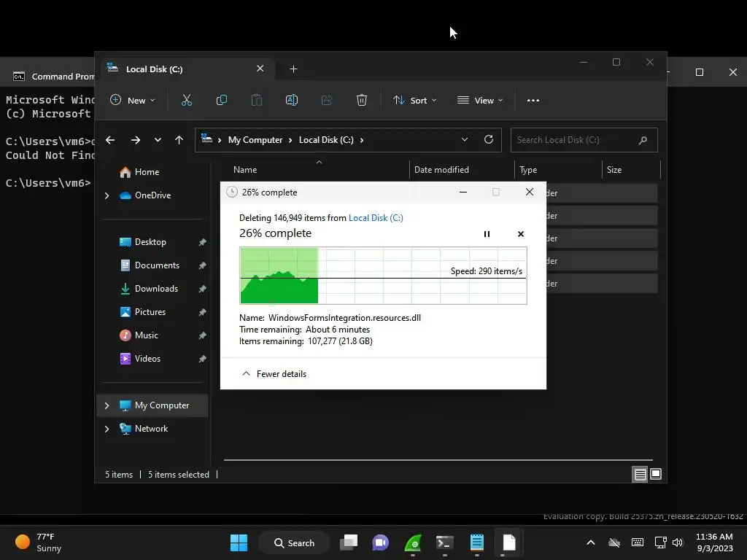747x560 pixels.
Task: Unpin Desktop using its pin icon
Action: click(x=202, y=242)
